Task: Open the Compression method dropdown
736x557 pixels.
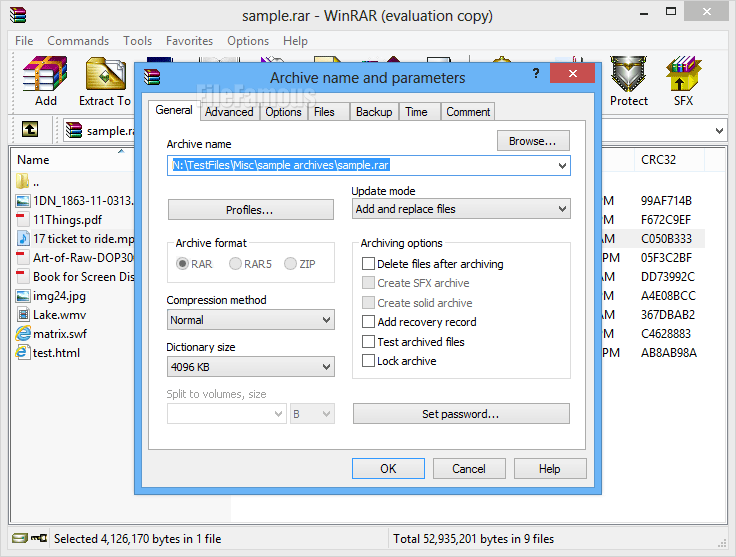Action: click(251, 320)
